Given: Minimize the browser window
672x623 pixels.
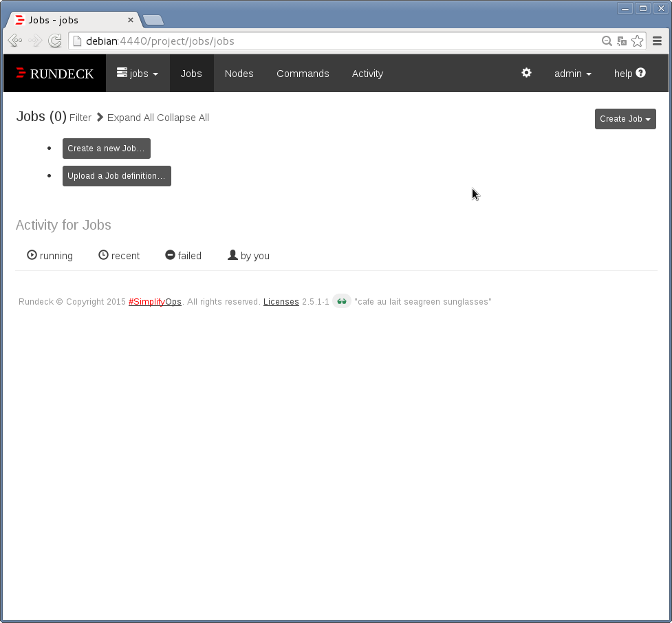Looking at the screenshot, I should [625, 8].
